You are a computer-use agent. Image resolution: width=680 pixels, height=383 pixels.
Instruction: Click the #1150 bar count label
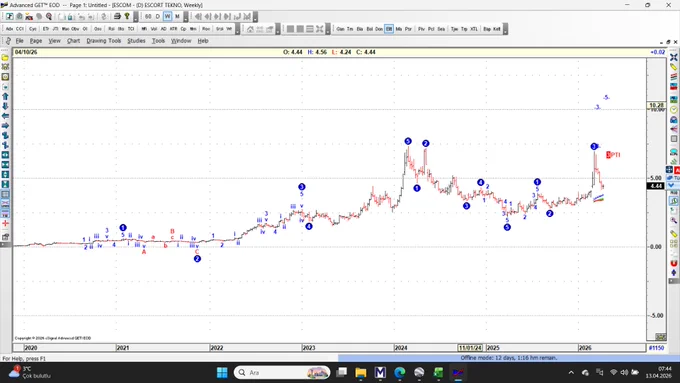coord(656,348)
